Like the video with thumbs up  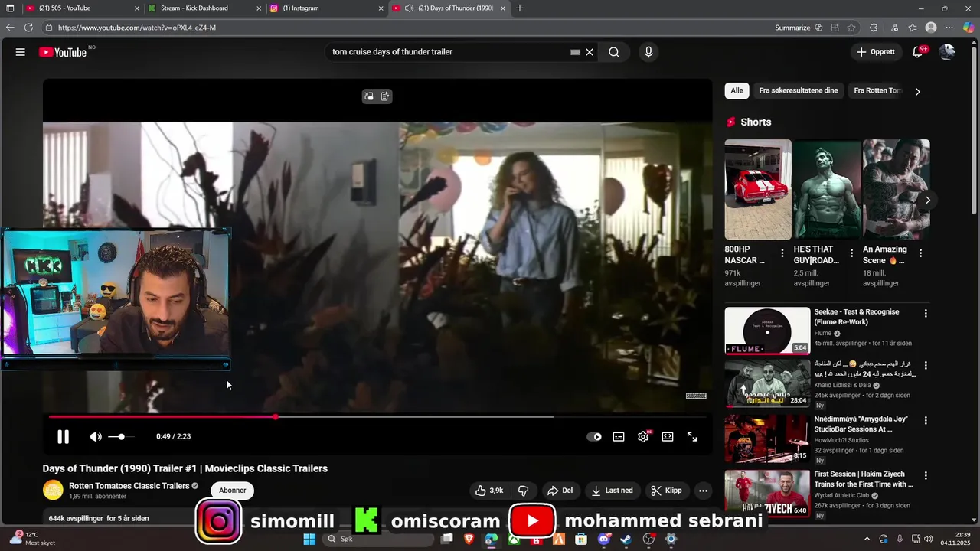point(489,491)
